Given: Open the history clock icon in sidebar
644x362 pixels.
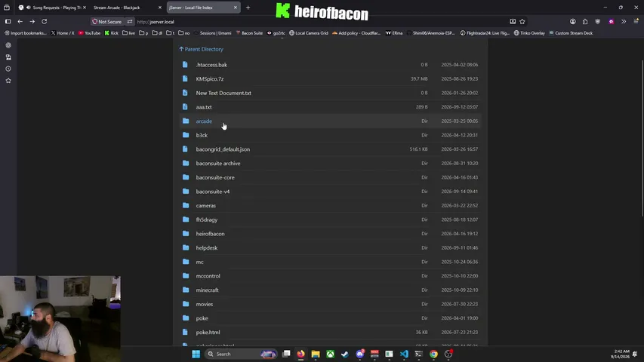Looking at the screenshot, I should click(x=8, y=69).
